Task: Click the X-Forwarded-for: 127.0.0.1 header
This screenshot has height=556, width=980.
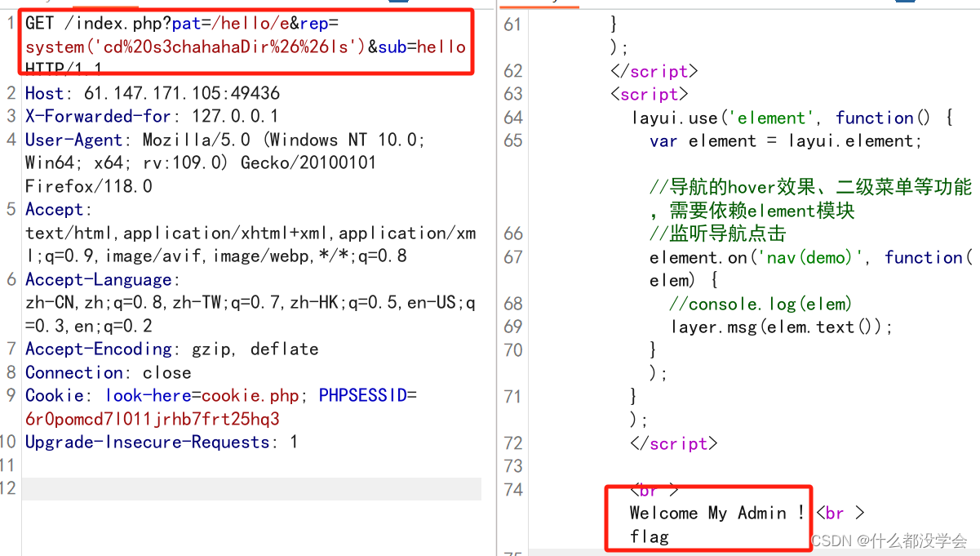Action: tap(152, 116)
